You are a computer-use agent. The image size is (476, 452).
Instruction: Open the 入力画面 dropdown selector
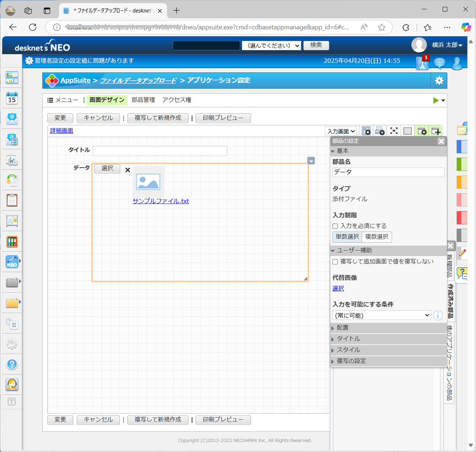coord(341,131)
